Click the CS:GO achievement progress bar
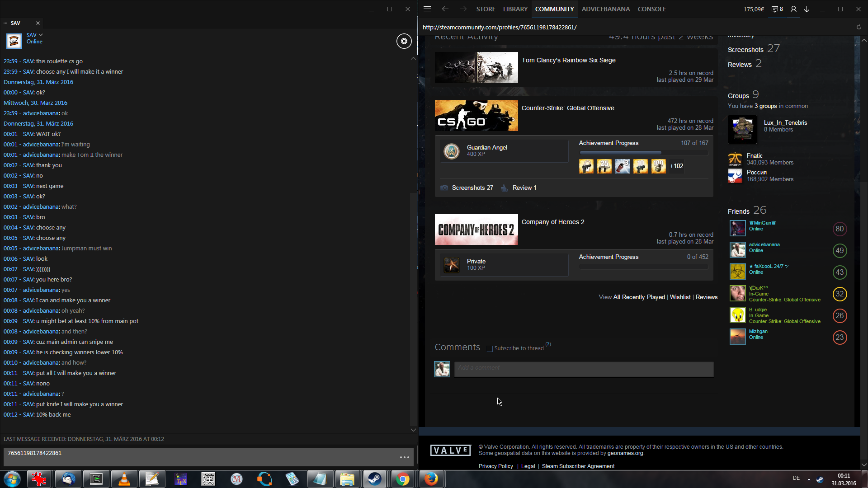 pos(643,153)
